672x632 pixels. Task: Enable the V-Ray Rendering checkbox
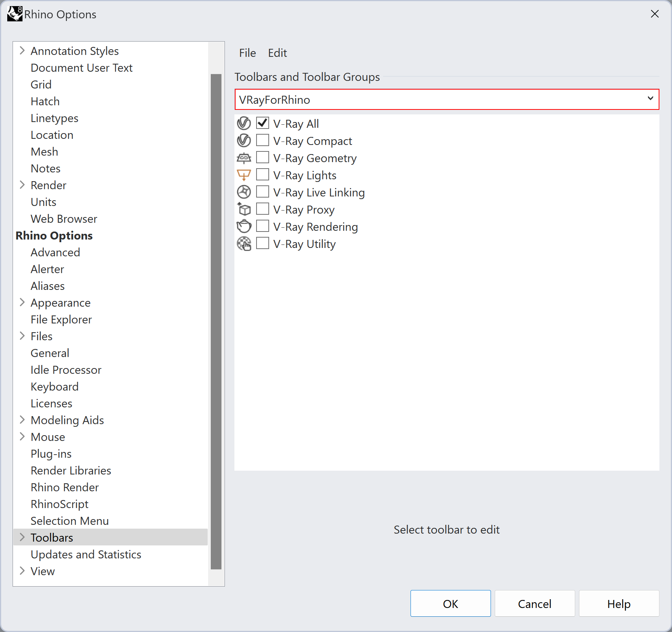click(263, 226)
